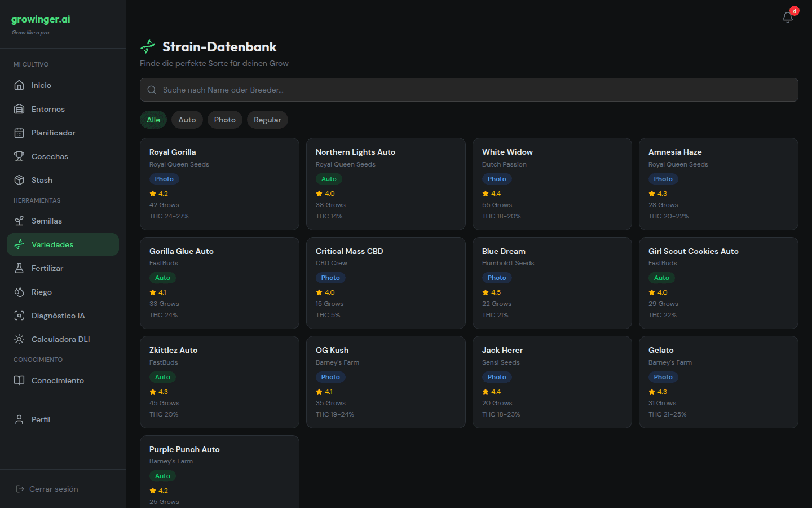Filter strains by Photo
This screenshot has height=508, width=812.
tap(225, 120)
